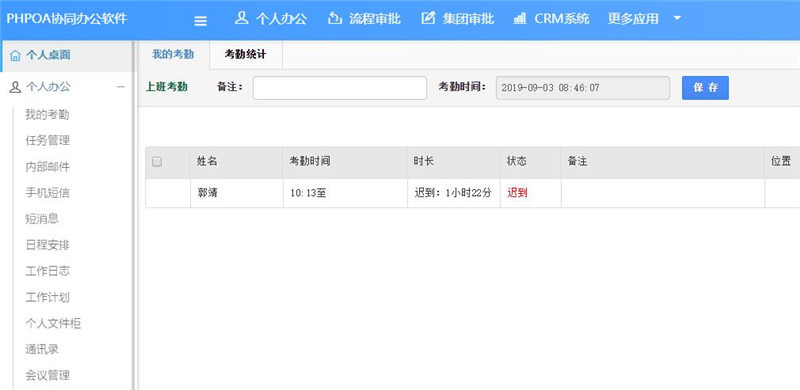Click the 集团审批 edit icon
Viewport: 800px width, 390px height.
coord(428,19)
